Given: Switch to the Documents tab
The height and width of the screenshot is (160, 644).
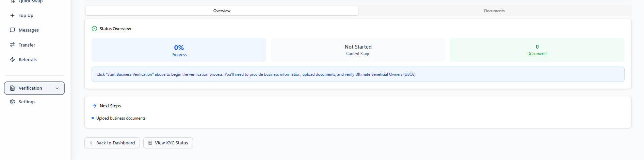Looking at the screenshot, I should 494,11.
